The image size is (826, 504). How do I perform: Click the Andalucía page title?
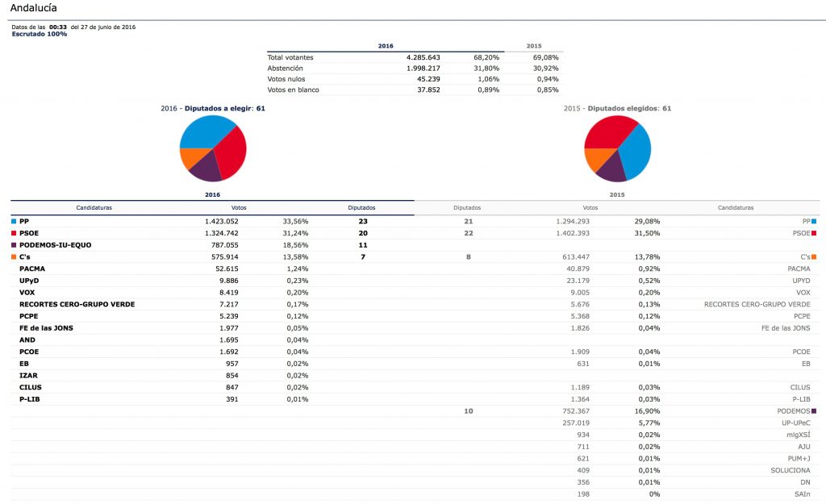33,8
